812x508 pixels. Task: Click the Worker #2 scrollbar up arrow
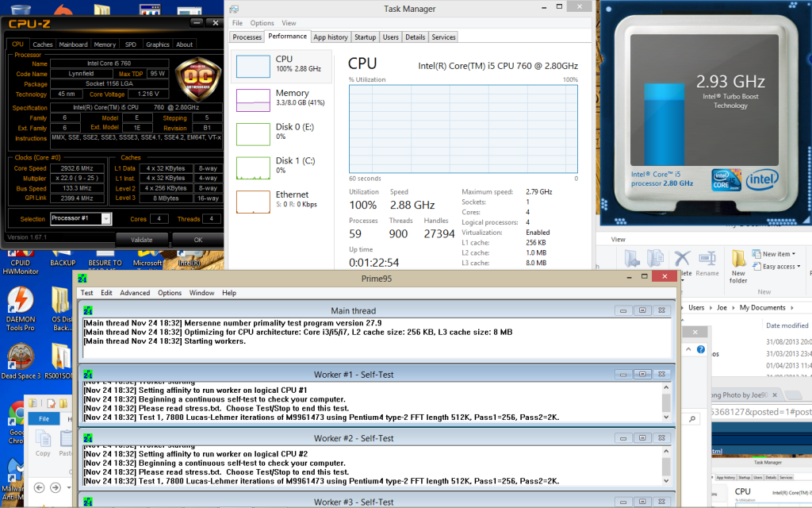click(x=666, y=451)
